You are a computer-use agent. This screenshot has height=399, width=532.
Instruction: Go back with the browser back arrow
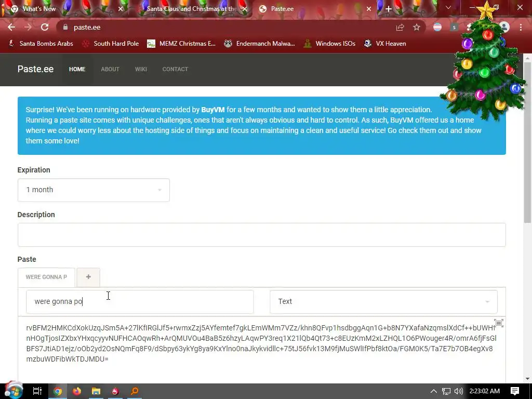[11, 27]
